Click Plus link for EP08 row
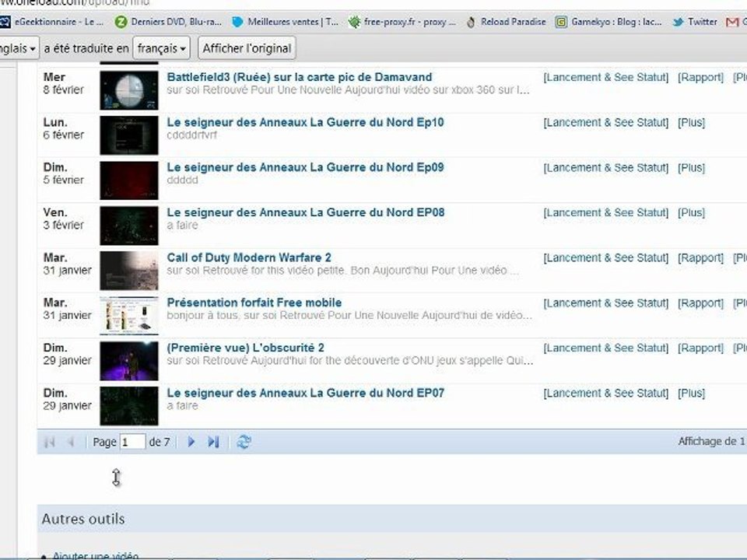 coord(691,213)
